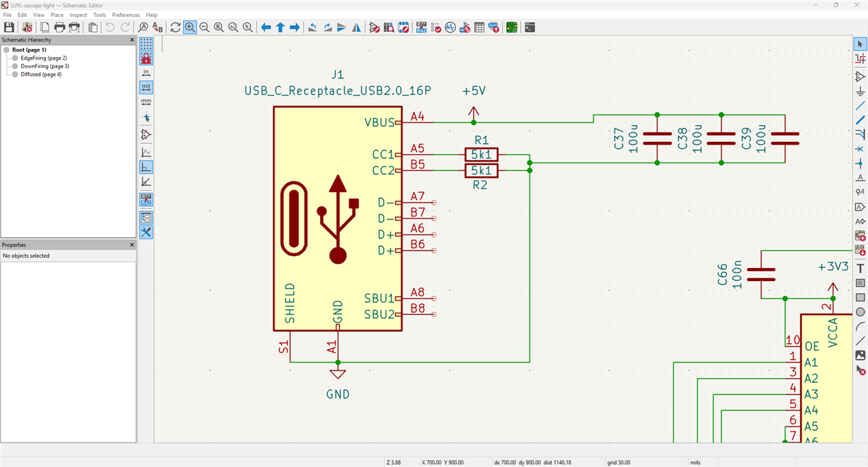The width and height of the screenshot is (868, 467).
Task: Toggle hidden pins visibility
Action: point(146,135)
